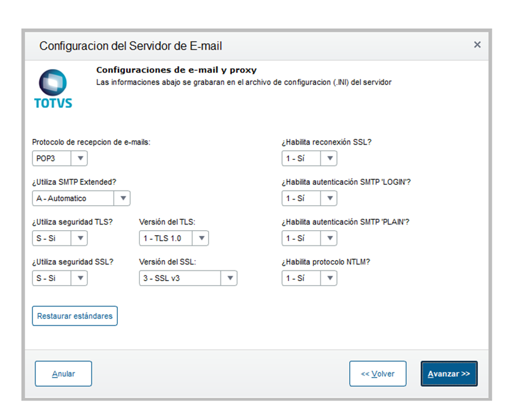This screenshot has width=522, height=420.
Task: Expand the 'Versión del TLS' dropdown
Action: point(201,238)
